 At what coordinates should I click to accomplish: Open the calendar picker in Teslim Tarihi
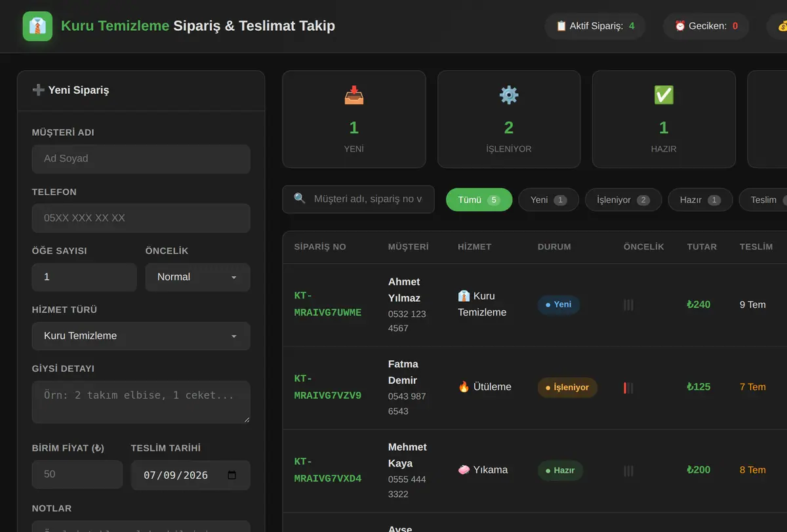point(232,475)
